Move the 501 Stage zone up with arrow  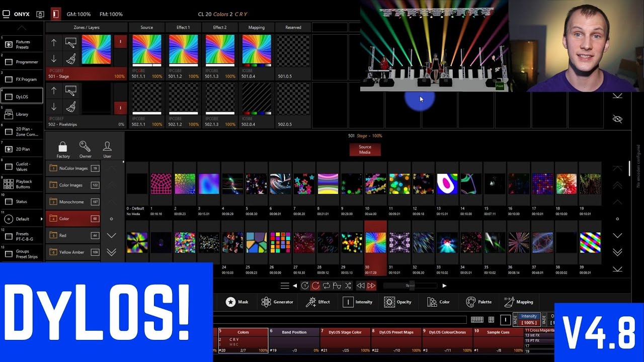[x=54, y=43]
